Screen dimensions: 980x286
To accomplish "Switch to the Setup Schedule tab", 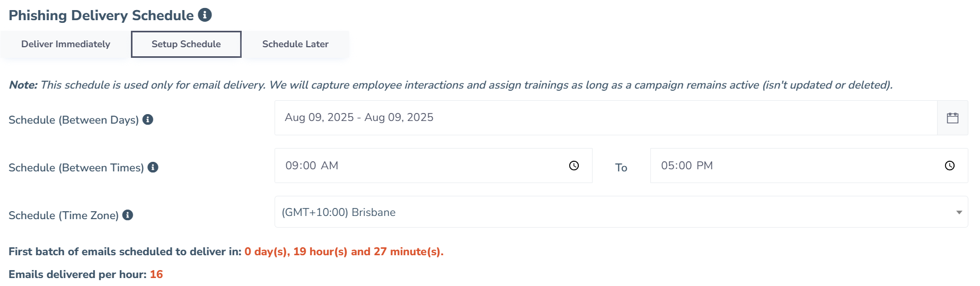I will (186, 44).
